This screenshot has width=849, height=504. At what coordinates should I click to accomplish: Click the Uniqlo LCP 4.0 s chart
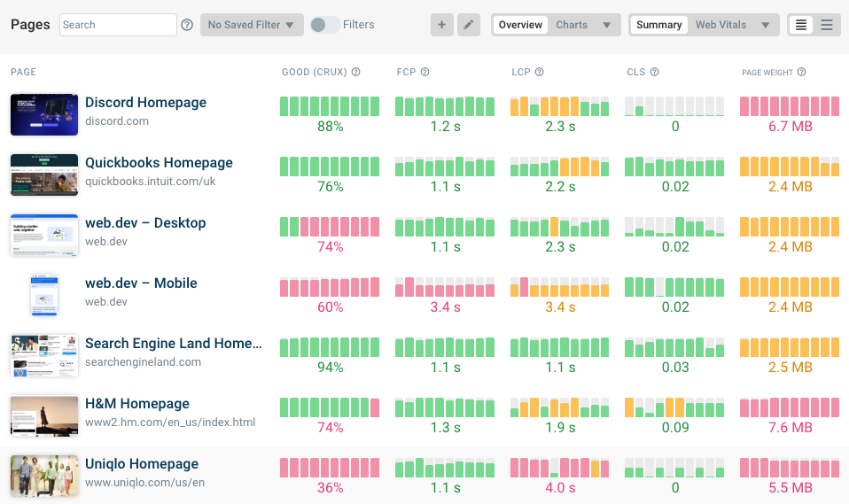[x=560, y=468]
